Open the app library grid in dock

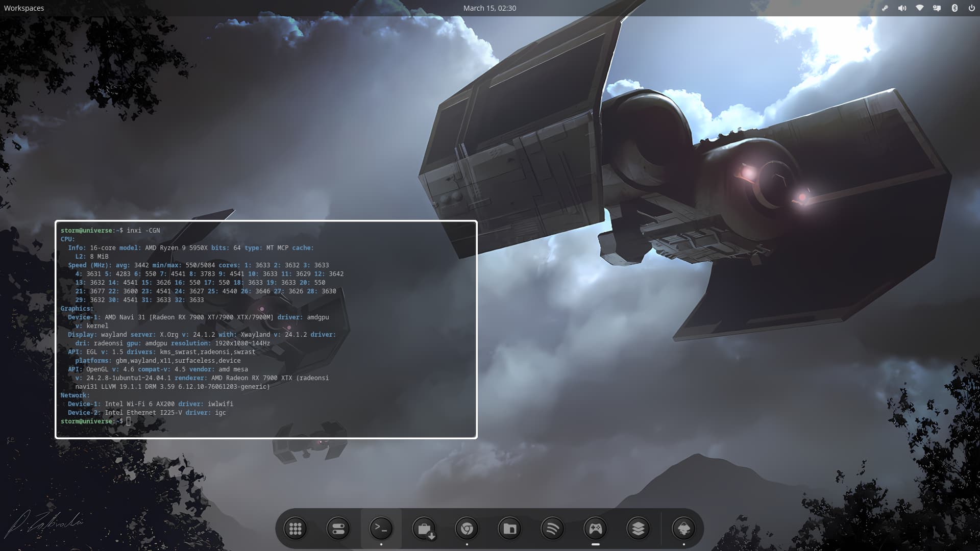pos(296,529)
